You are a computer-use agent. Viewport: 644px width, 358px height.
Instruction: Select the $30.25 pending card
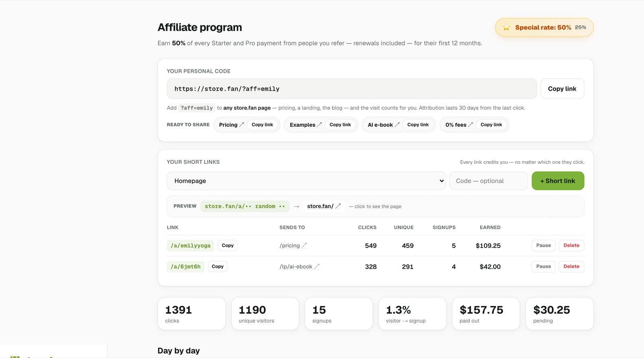pos(559,314)
